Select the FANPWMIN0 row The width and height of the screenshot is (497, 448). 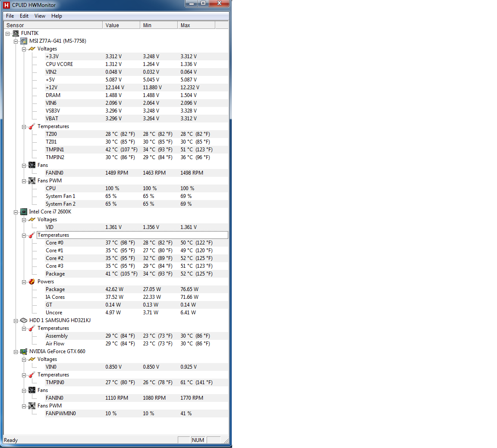[136, 414]
